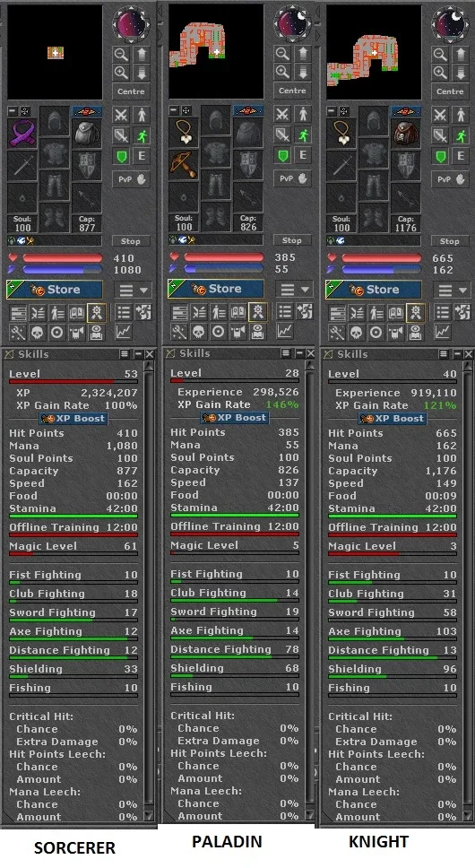Screen dimensions: 475x868
Task: Select Knight's Shielding 96 row
Action: [x=392, y=669]
